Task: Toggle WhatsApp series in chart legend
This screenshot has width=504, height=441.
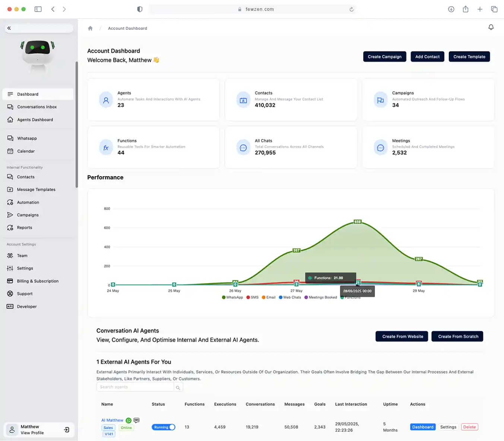Action: click(x=232, y=297)
